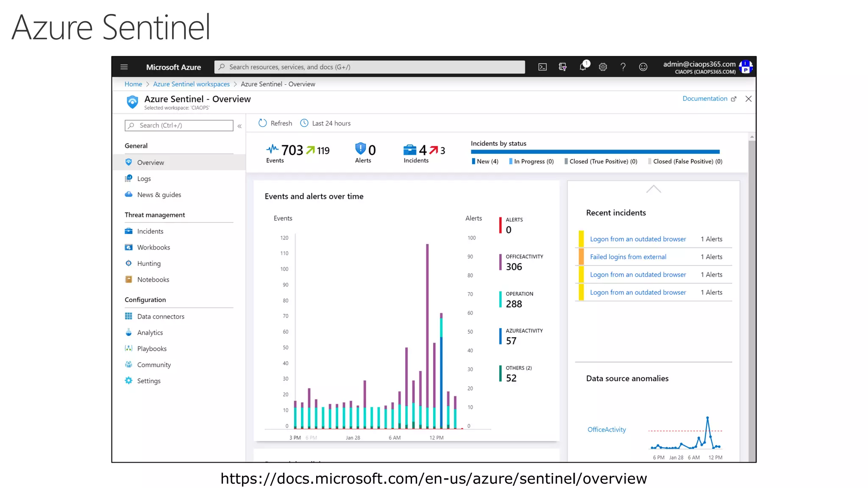
Task: Click the sidebar Search (Ctrl+/) box
Action: pos(179,125)
